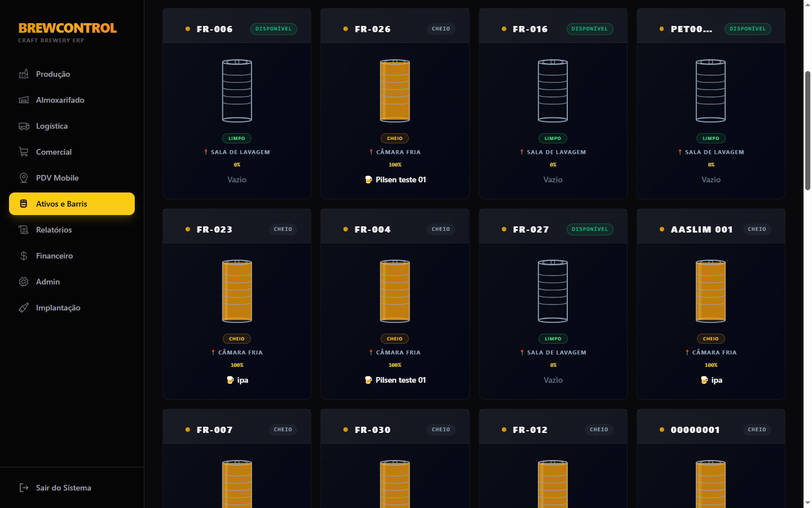
Task: Click the scrollbar down arrow
Action: 807,502
